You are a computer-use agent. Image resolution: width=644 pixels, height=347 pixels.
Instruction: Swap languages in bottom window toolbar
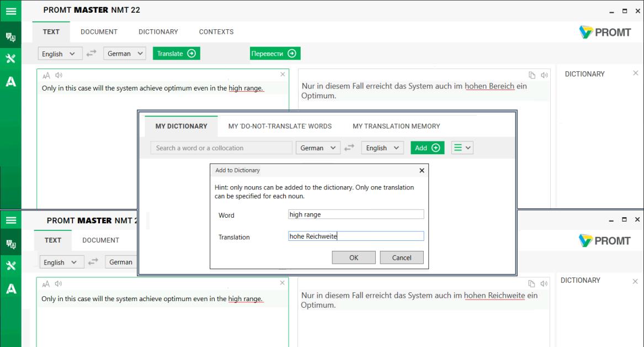93,261
